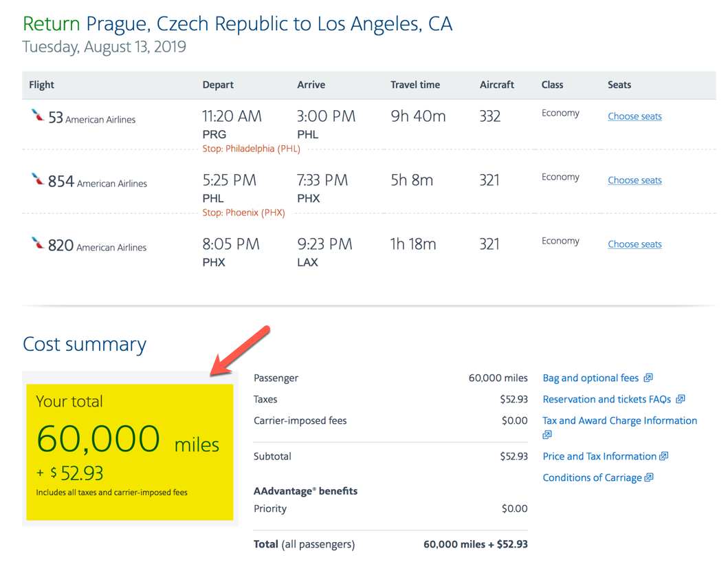The height and width of the screenshot is (571, 728).
Task: Click external-link icon beside Conditions of Carriage
Action: pos(649,477)
